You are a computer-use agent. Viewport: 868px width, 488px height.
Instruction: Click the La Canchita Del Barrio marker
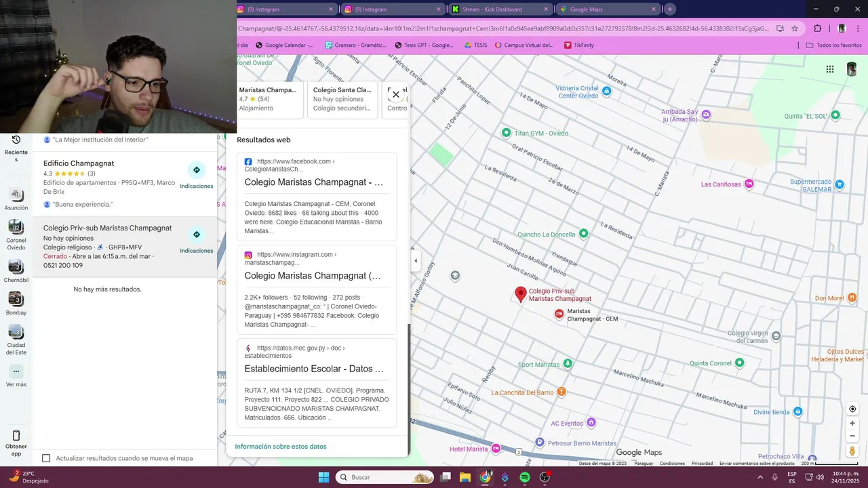coord(561,392)
